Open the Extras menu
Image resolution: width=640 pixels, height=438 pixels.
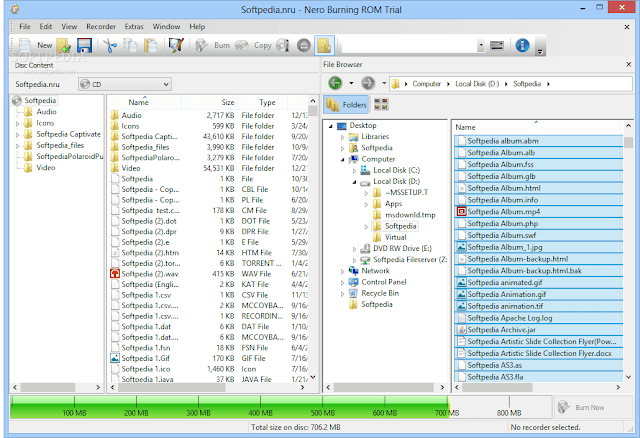(134, 27)
